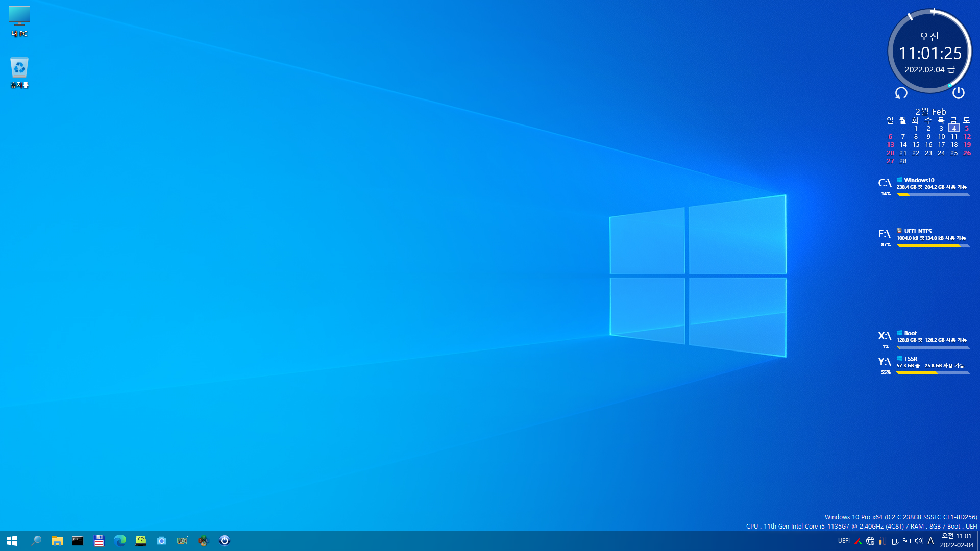Image resolution: width=980 pixels, height=551 pixels.
Task: Click the UEFI label in the tray
Action: (844, 541)
